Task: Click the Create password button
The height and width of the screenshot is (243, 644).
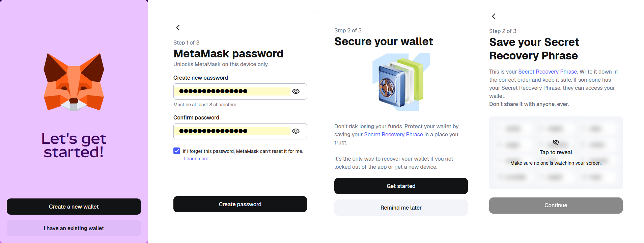Action: [x=240, y=204]
